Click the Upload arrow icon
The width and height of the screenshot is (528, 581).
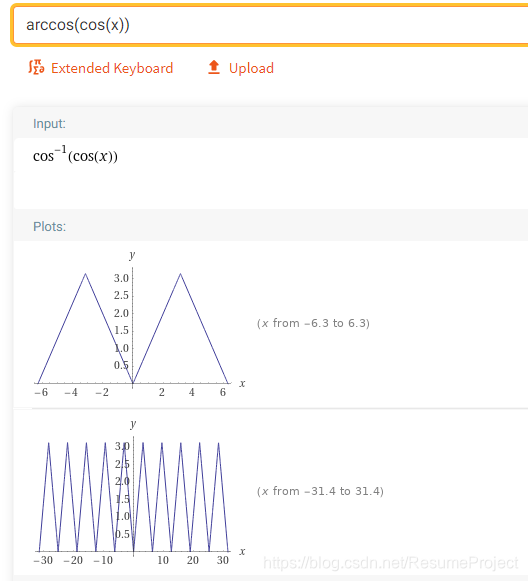[x=214, y=67]
